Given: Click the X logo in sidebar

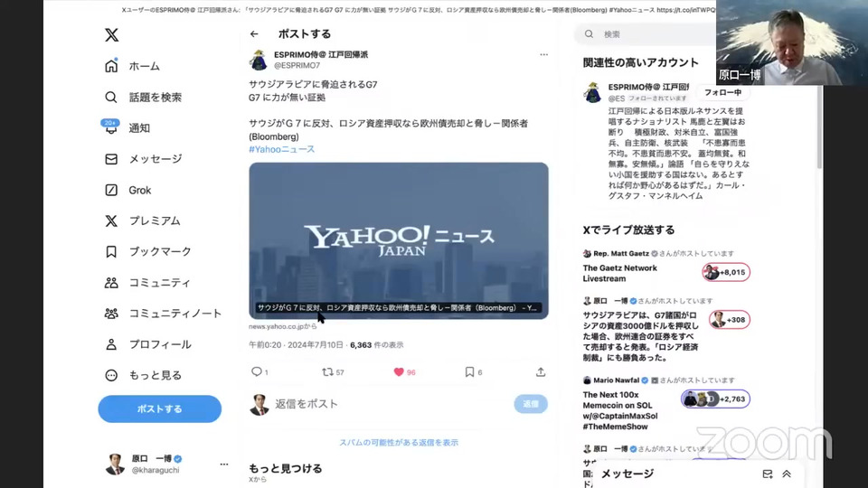Looking at the screenshot, I should click(111, 35).
